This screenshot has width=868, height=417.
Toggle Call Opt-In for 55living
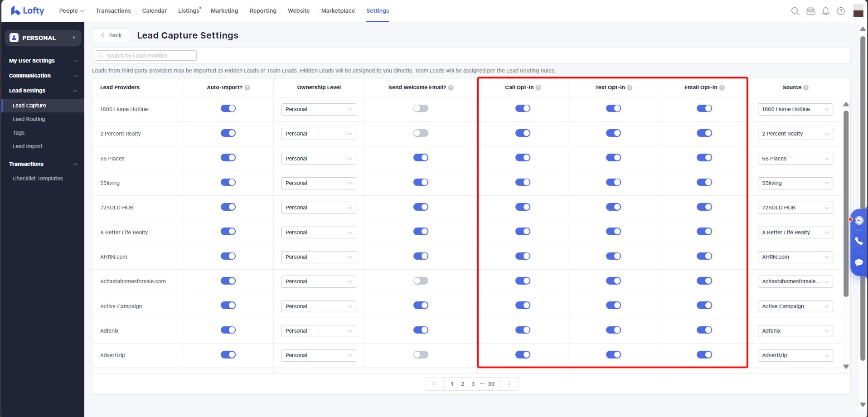(x=523, y=182)
